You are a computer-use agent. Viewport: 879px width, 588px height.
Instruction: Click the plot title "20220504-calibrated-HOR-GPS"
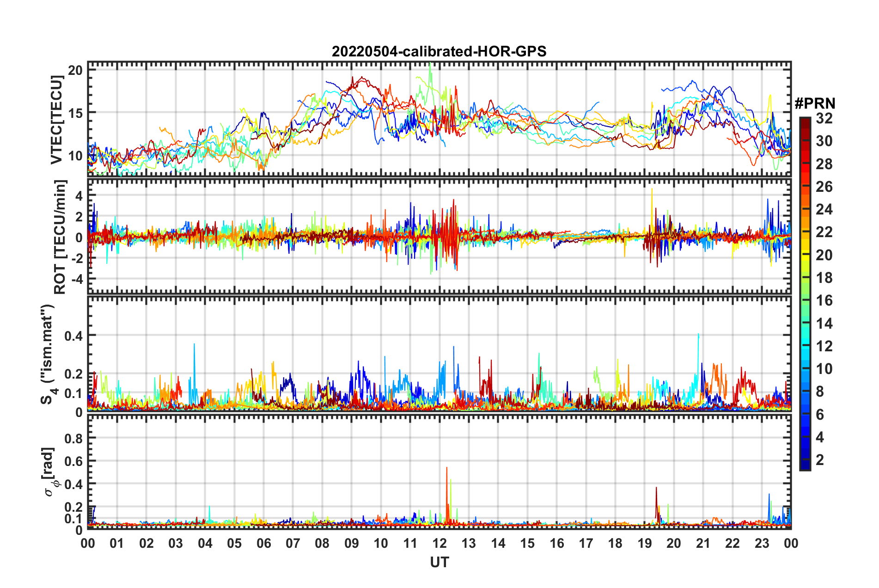[439, 51]
